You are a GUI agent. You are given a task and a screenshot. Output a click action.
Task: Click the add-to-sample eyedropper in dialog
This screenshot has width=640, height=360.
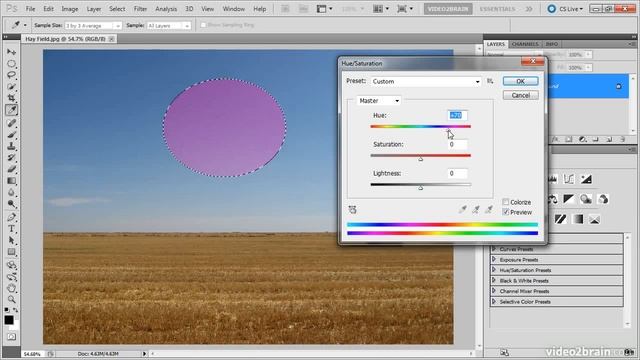(x=476, y=209)
